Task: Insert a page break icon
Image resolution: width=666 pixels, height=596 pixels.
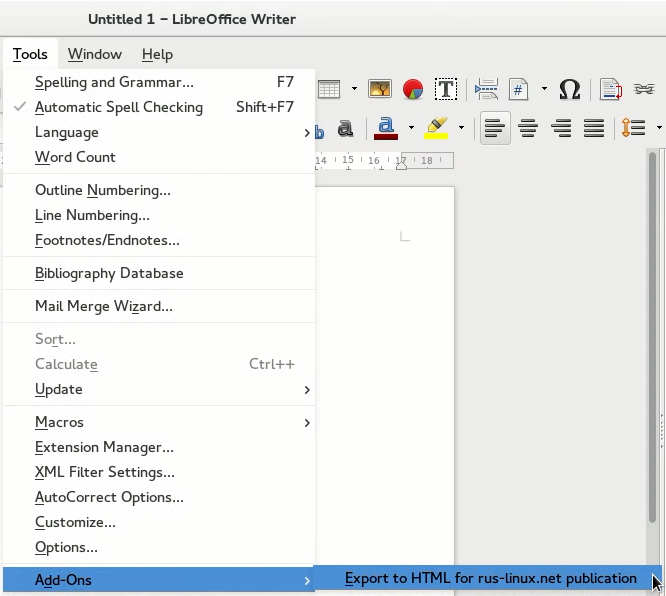Action: [486, 89]
